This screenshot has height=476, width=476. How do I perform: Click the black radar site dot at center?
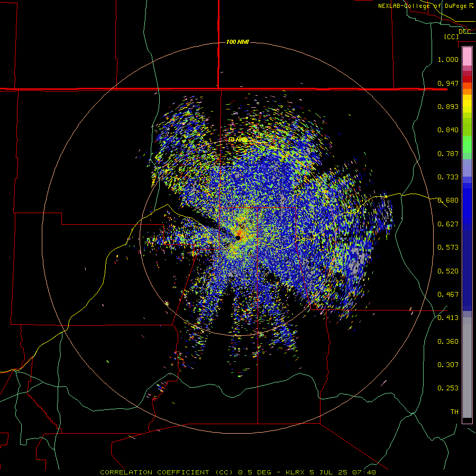point(237,237)
